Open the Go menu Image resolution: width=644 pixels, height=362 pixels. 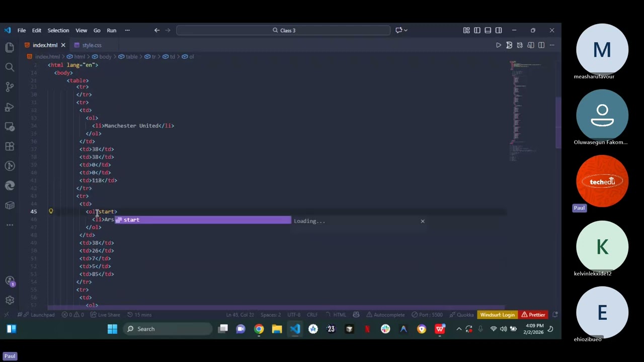pos(97,30)
